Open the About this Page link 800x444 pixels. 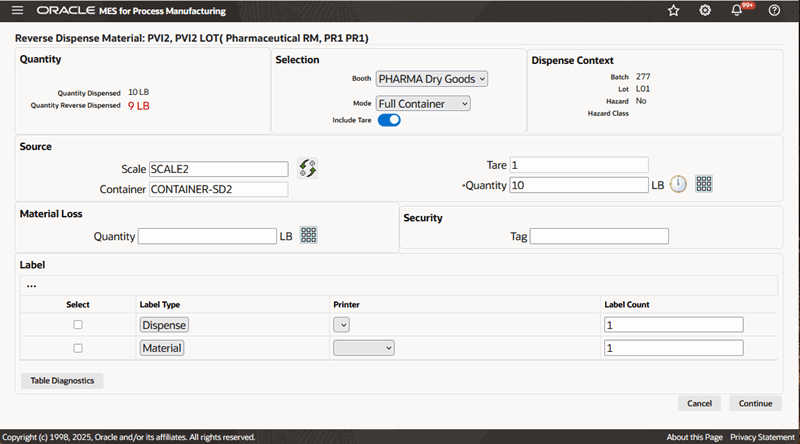pos(694,437)
